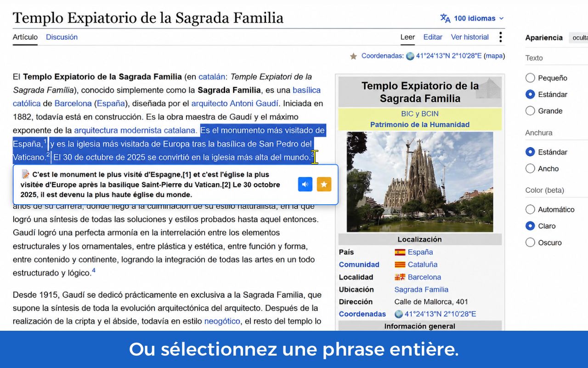The height and width of the screenshot is (368, 588).
Task: Click the globe icon next to Coordenadas at top
Action: (410, 56)
